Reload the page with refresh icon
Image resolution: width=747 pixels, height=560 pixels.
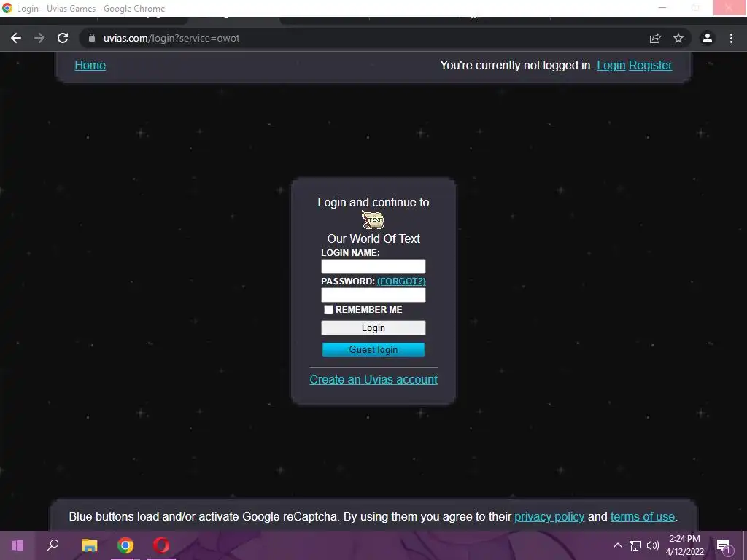[x=63, y=38]
